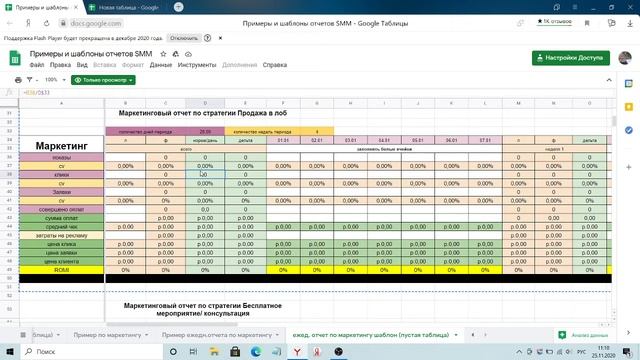Select the yellow 'ROMI' row label cell
Image resolution: width=640 pixels, height=360 pixels.
pos(62,270)
